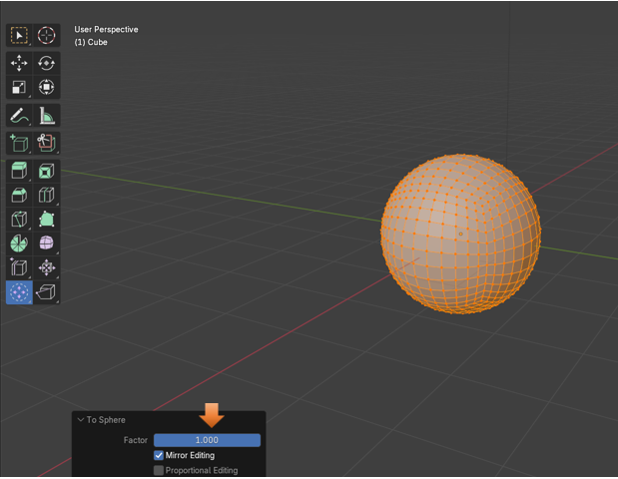Select the Rip Region tool
The image size is (618, 479).
coord(47,292)
